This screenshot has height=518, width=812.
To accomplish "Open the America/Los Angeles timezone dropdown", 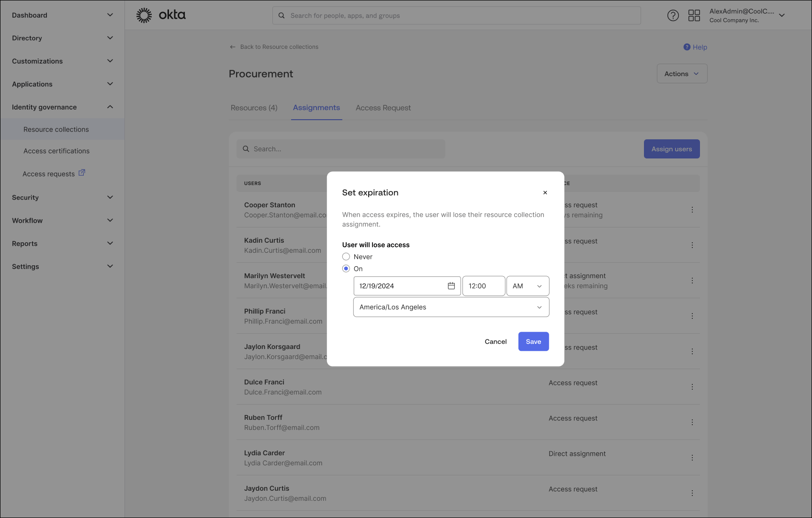I will pyautogui.click(x=451, y=307).
